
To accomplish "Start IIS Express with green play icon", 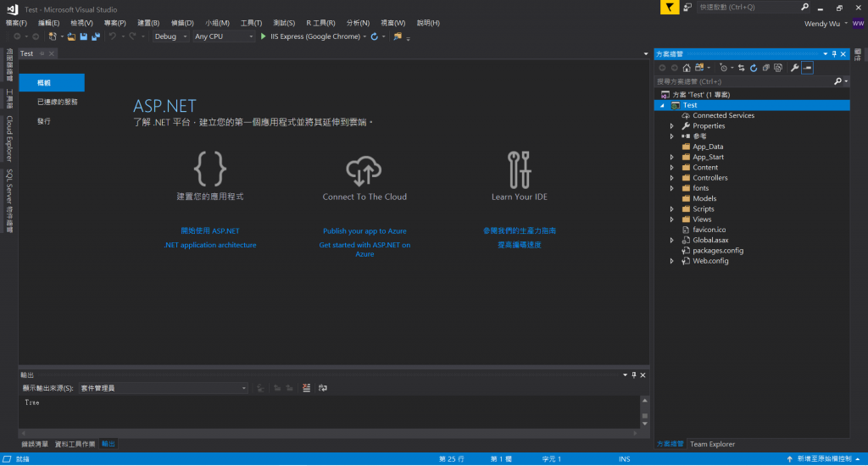I will (264, 36).
